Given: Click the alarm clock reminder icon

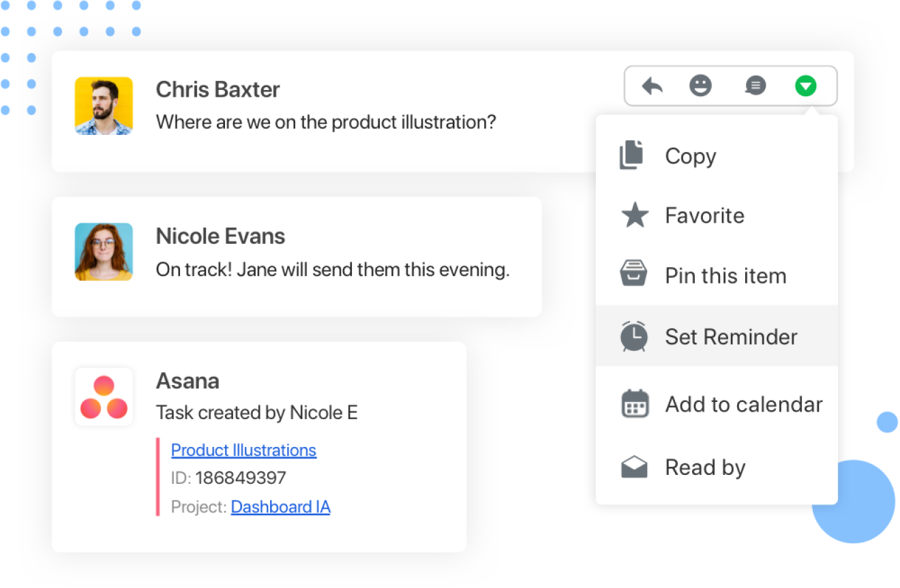Looking at the screenshot, I should 634,337.
